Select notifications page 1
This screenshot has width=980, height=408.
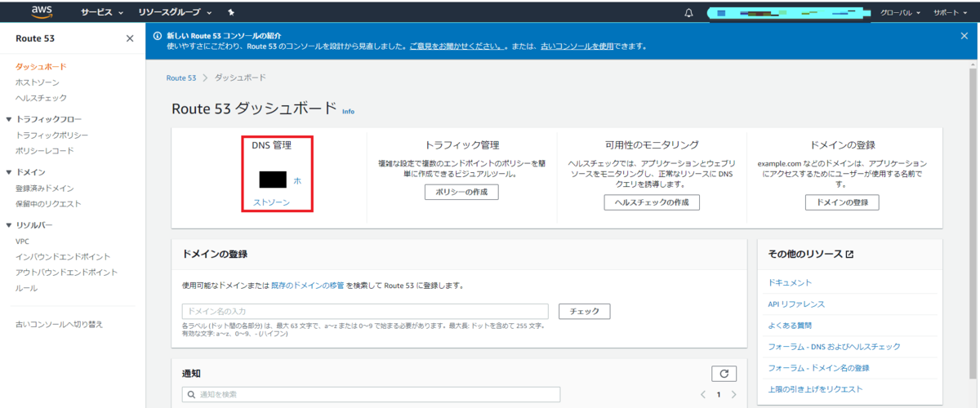pos(719,394)
